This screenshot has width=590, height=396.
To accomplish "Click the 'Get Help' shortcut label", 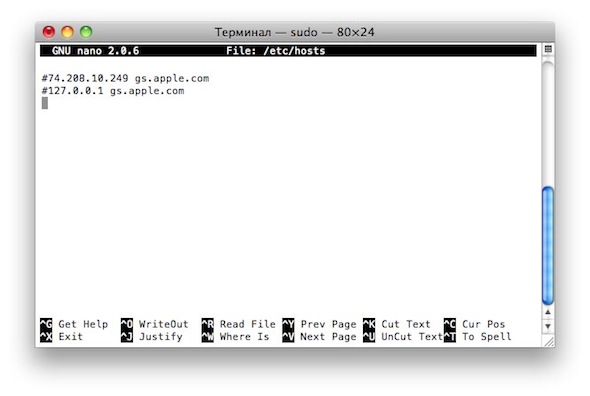I will point(83,324).
